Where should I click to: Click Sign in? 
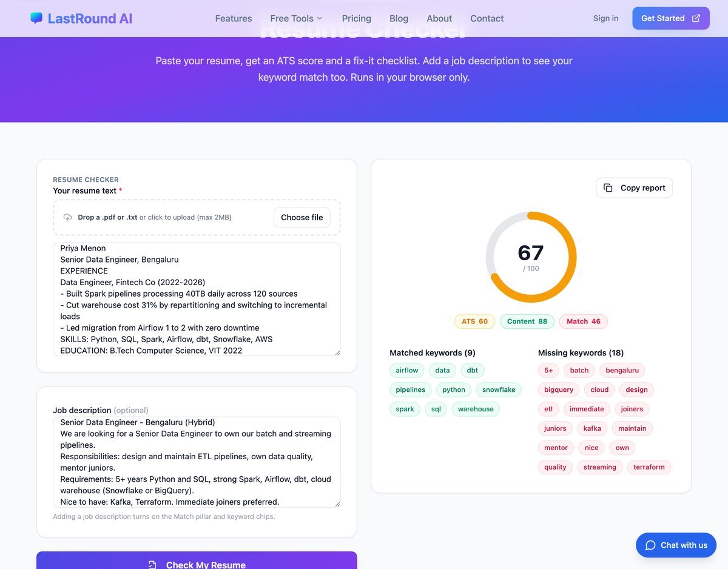point(606,18)
